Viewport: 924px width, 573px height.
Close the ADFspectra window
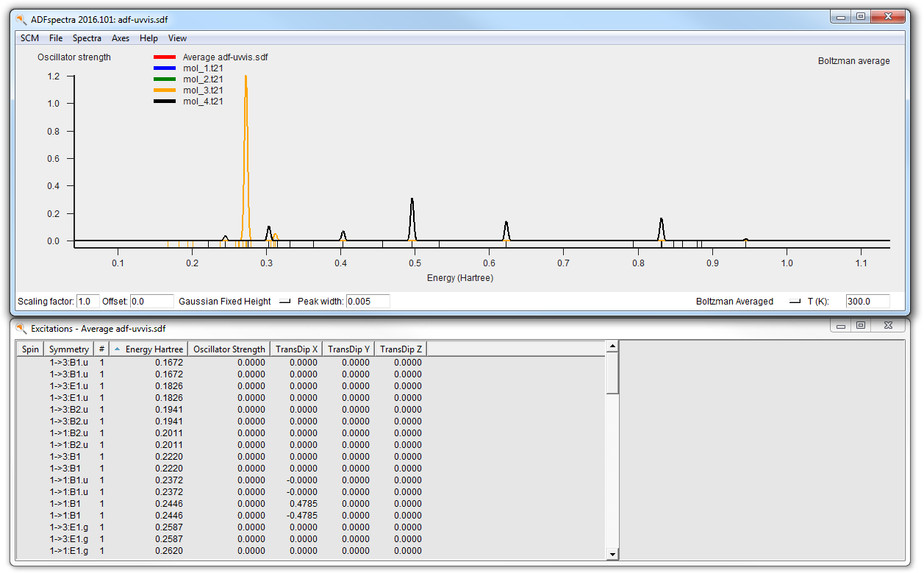pos(888,16)
